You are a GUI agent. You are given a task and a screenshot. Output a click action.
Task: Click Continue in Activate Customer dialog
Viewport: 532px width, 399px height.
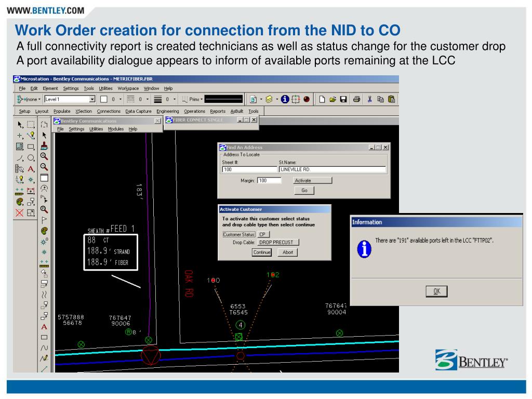pyautogui.click(x=262, y=252)
